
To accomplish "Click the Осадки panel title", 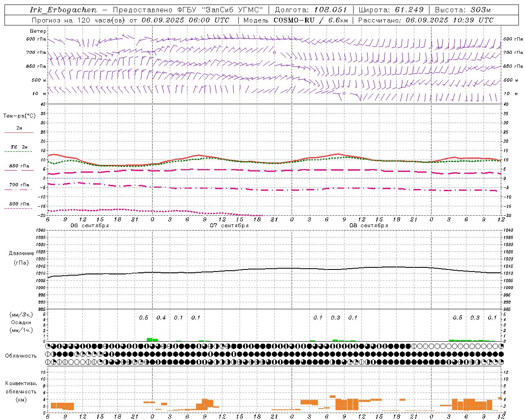I will pyautogui.click(x=21, y=322).
